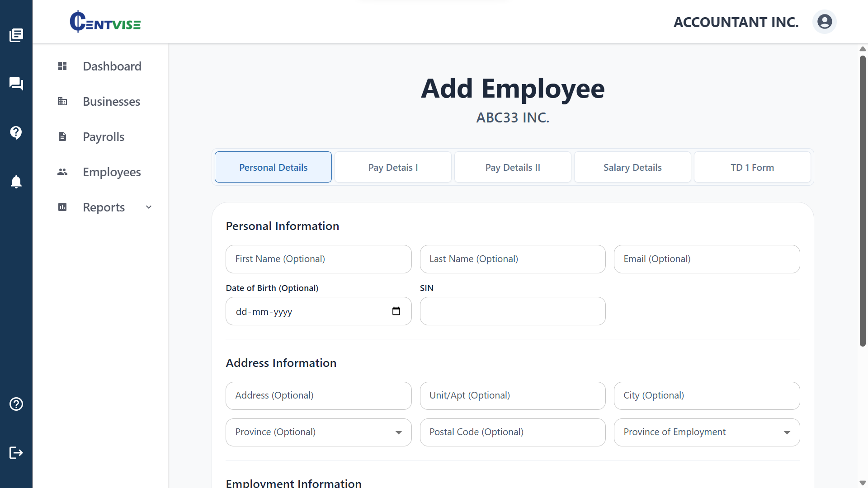Image resolution: width=868 pixels, height=488 pixels.
Task: Switch to the Salary Details tab
Action: tap(632, 167)
